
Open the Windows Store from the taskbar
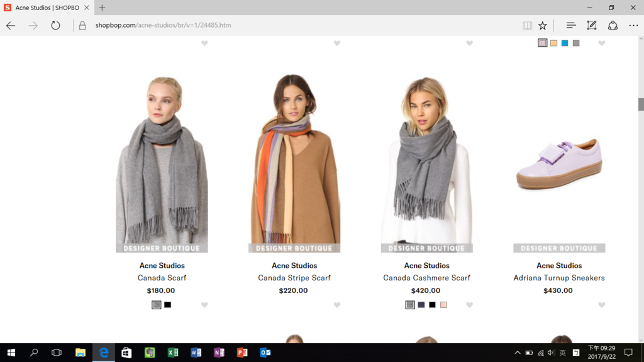[126, 353]
